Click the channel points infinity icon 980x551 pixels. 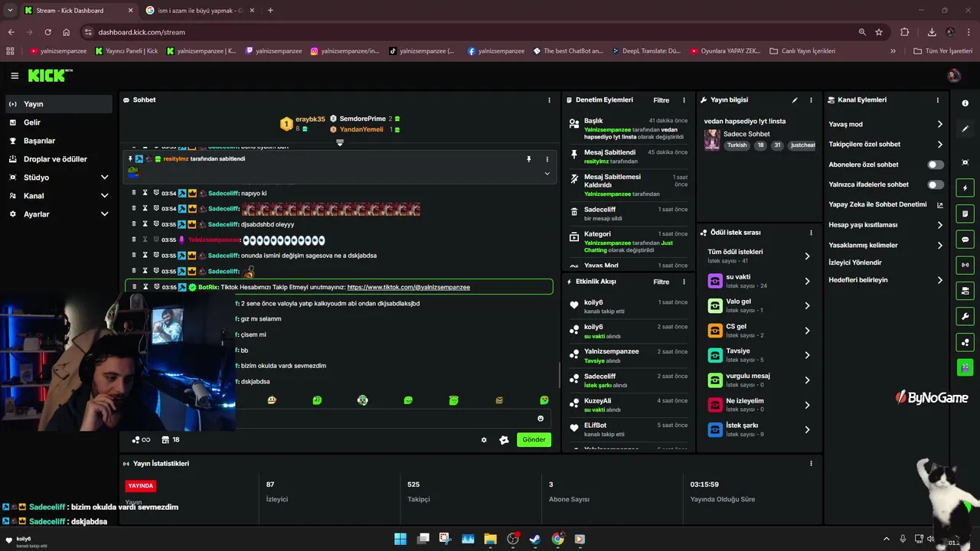click(141, 440)
